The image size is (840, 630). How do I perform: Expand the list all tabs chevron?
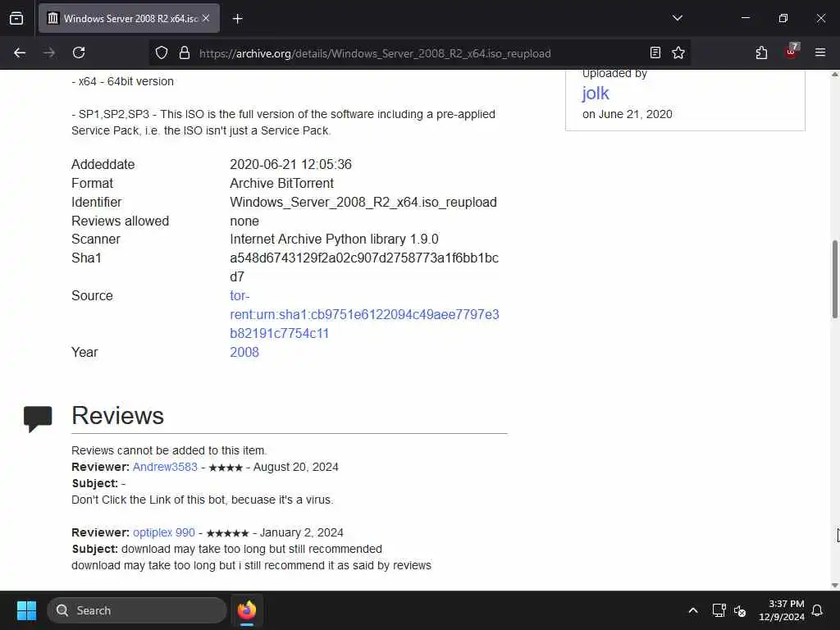(x=677, y=18)
